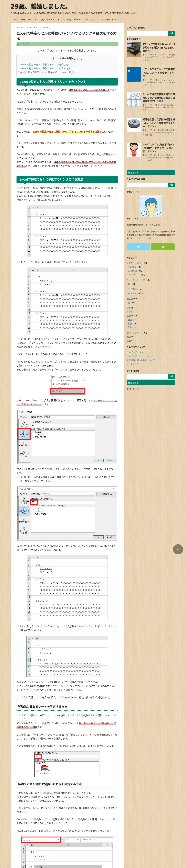The width and height of the screenshot is (186, 868).
Task: Open デジタル・家電 in the top navigation
Action: [64, 20]
